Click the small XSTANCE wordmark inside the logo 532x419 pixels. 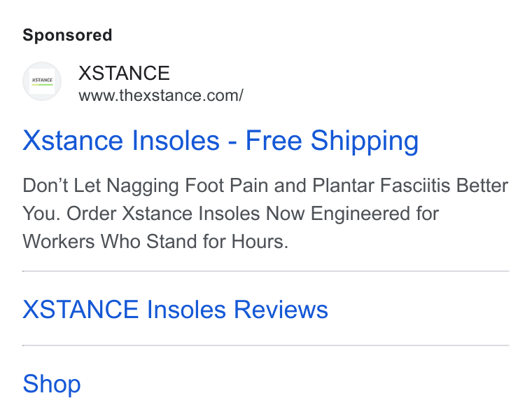coord(42,80)
